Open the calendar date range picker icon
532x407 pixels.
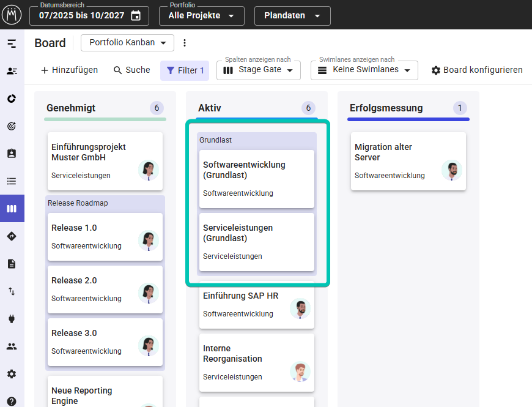[x=136, y=16]
